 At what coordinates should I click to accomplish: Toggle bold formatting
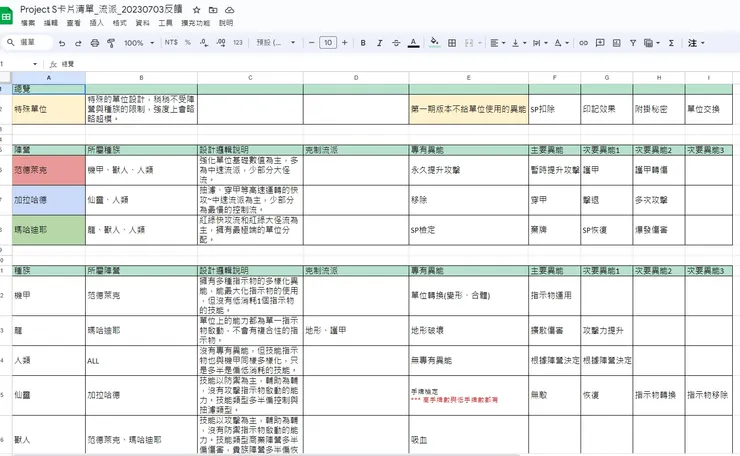click(x=363, y=43)
